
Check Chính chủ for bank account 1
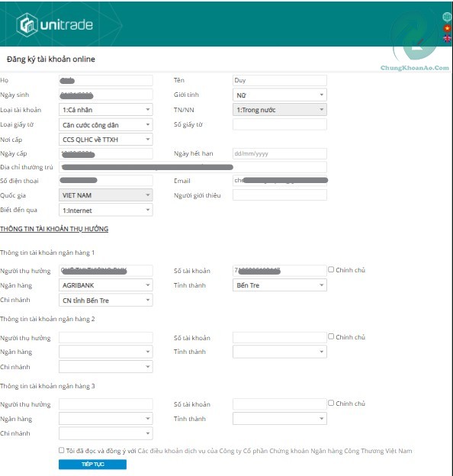point(331,269)
